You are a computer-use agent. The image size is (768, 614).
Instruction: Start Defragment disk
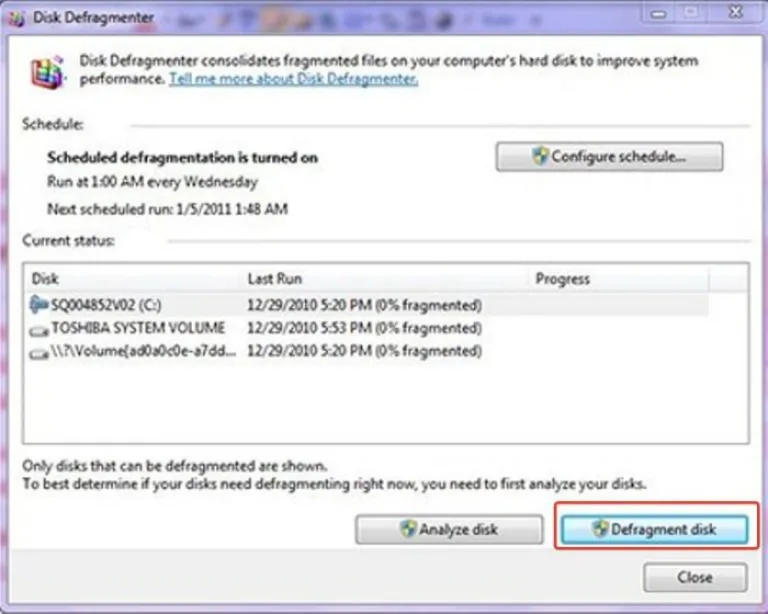654,529
